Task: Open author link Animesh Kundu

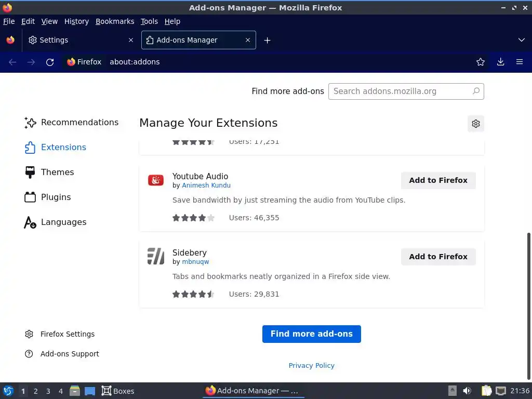Action: click(206, 185)
